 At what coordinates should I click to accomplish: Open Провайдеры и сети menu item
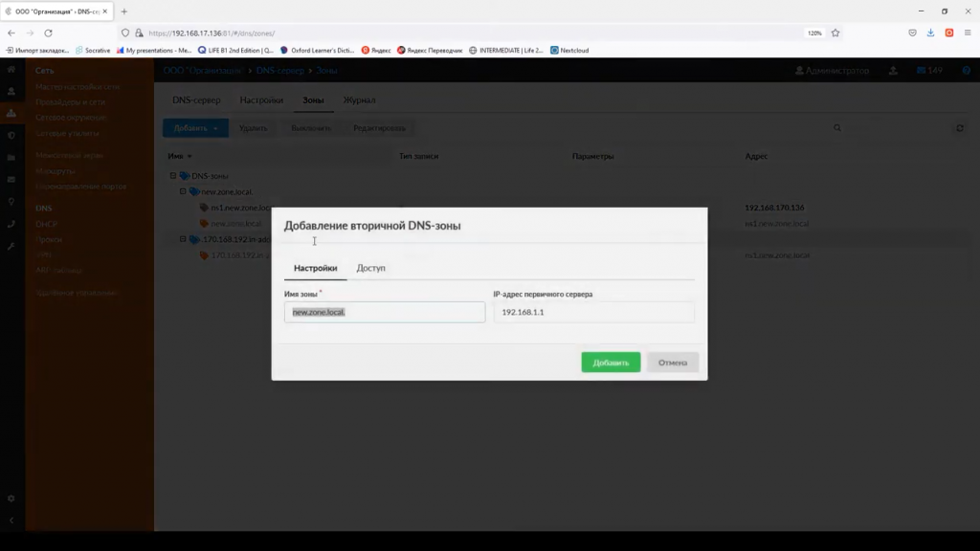70,101
